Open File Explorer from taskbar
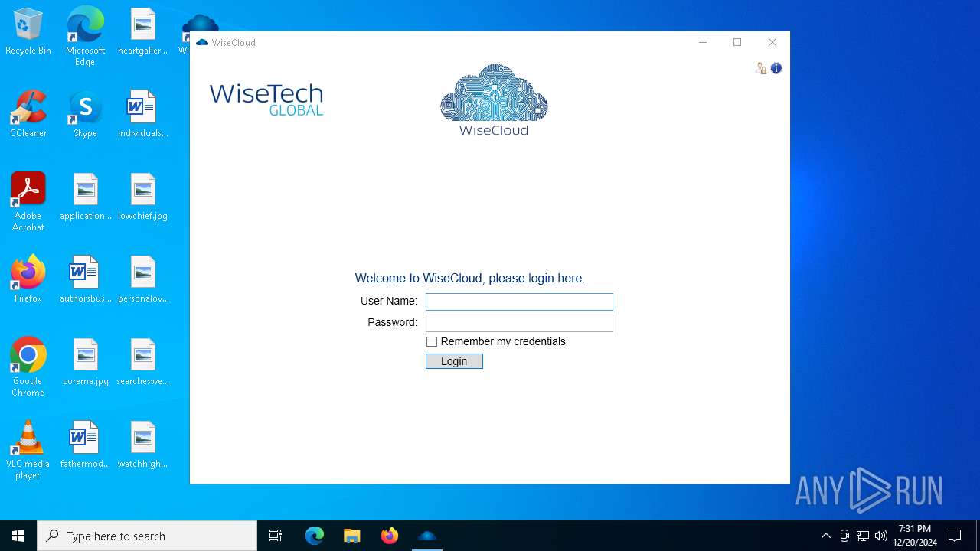 351,536
